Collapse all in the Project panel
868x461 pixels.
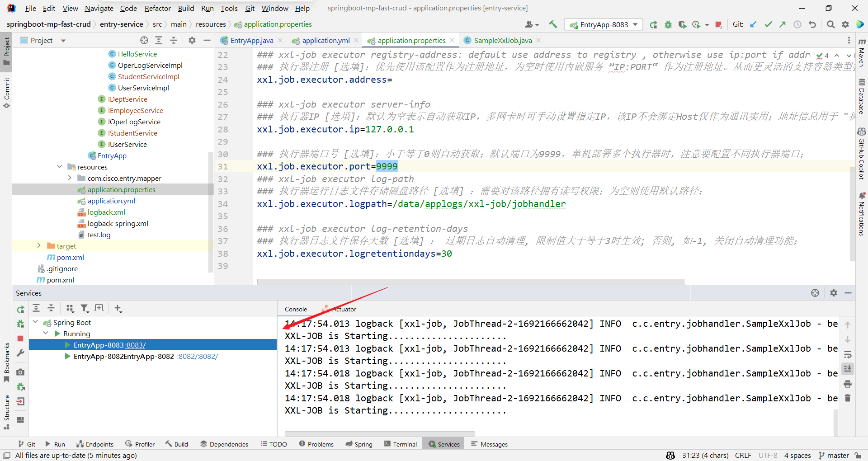(174, 40)
